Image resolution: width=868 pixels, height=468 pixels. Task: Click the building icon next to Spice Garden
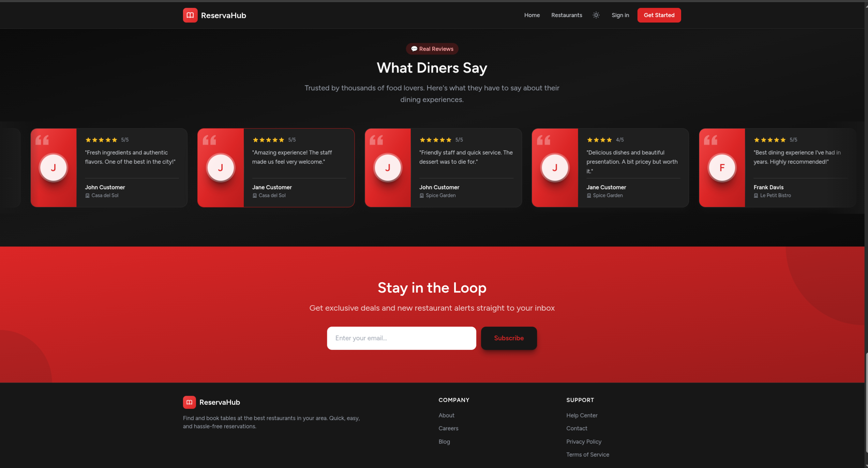[421, 195]
